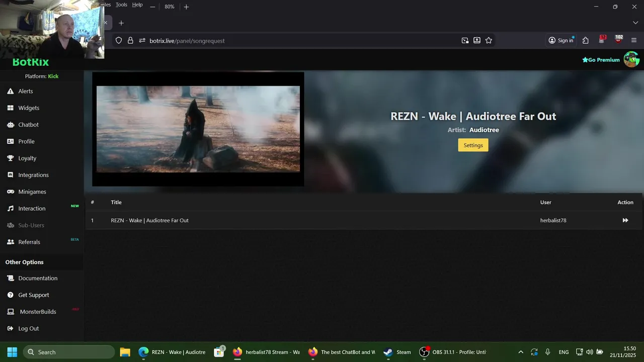Open the clock and date panel
Image resolution: width=644 pixels, height=362 pixels.
click(623, 352)
